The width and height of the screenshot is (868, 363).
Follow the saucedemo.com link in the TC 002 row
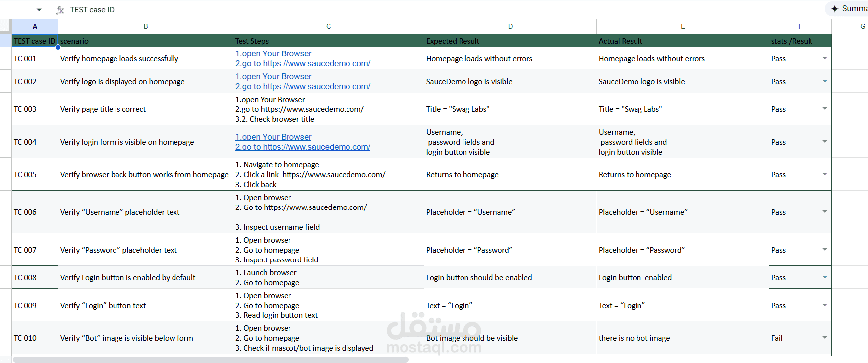click(x=303, y=86)
